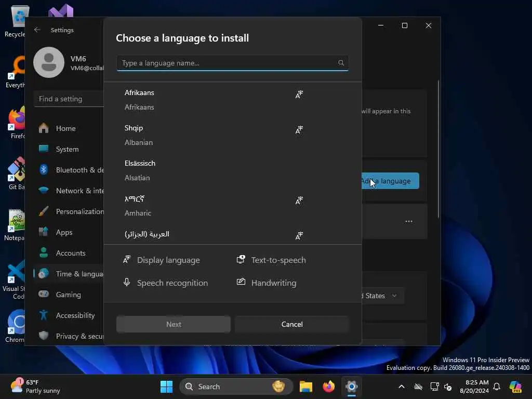Screen dimensions: 532x399
Task: Click the Text-to-speech legend icon
Action: [241, 260]
